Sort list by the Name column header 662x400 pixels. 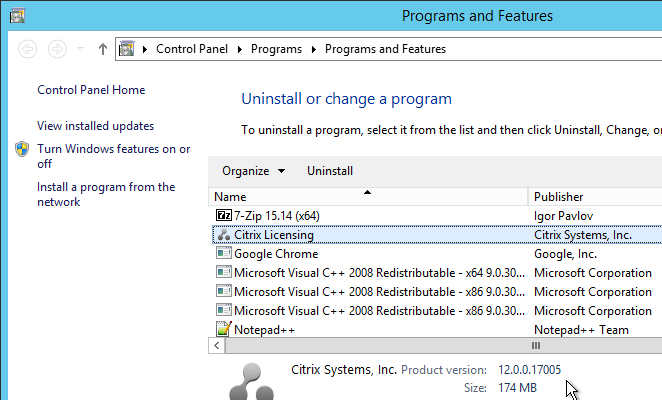368,196
